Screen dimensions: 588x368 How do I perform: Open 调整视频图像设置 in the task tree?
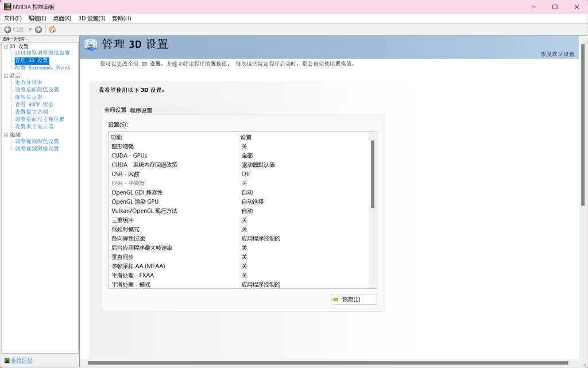pyautogui.click(x=37, y=149)
